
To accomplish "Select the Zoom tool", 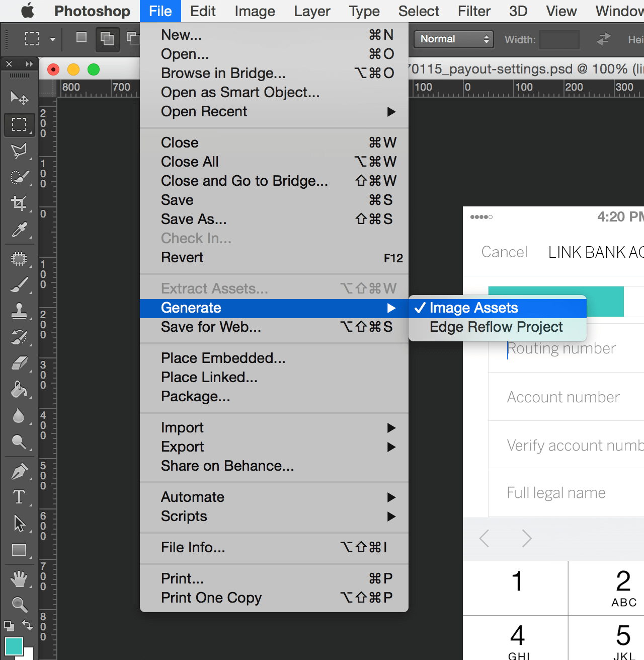I will tap(19, 604).
